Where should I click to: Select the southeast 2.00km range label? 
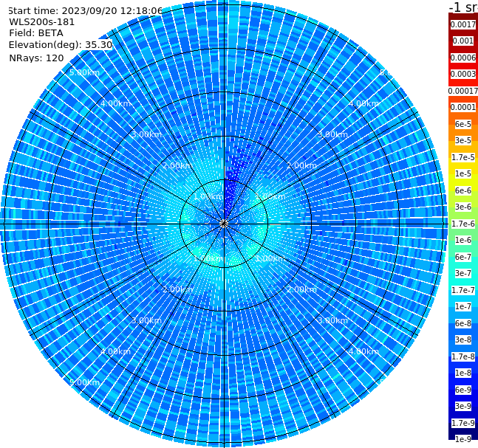click(x=301, y=289)
